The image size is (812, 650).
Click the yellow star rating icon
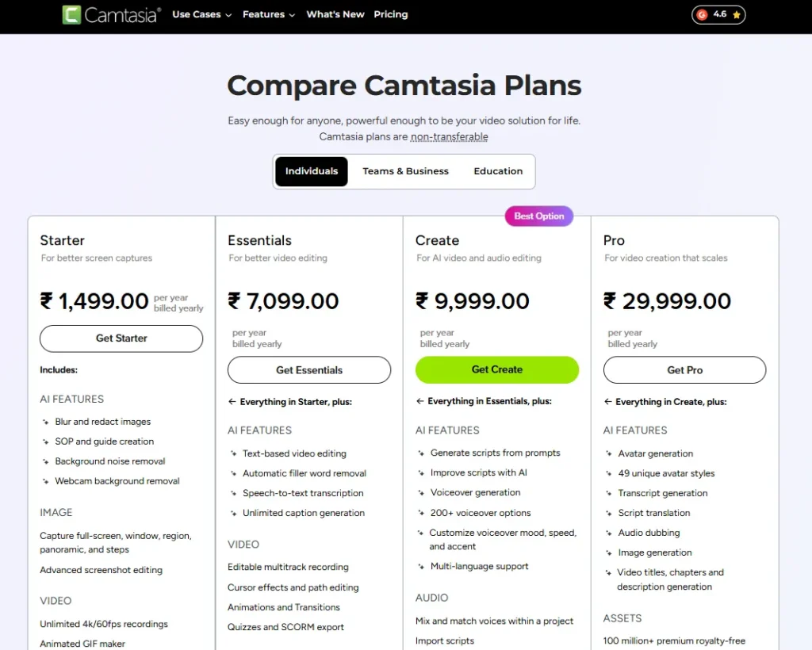(x=737, y=14)
